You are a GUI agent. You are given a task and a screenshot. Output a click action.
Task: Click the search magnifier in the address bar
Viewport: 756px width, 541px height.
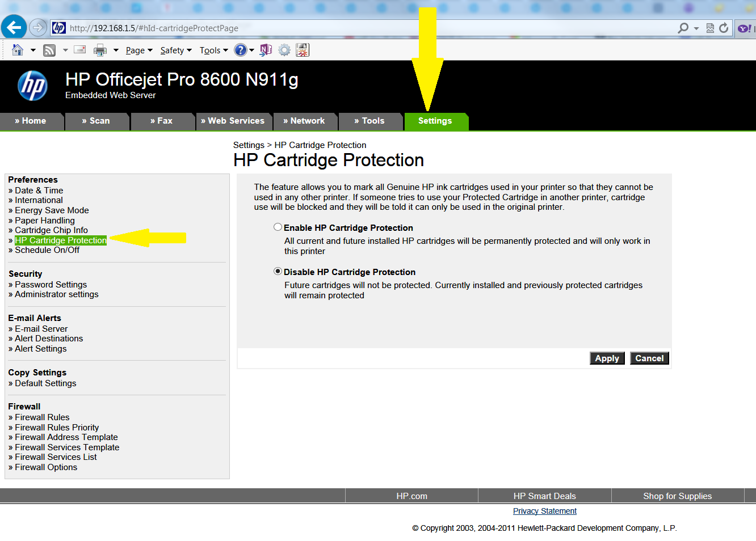683,28
